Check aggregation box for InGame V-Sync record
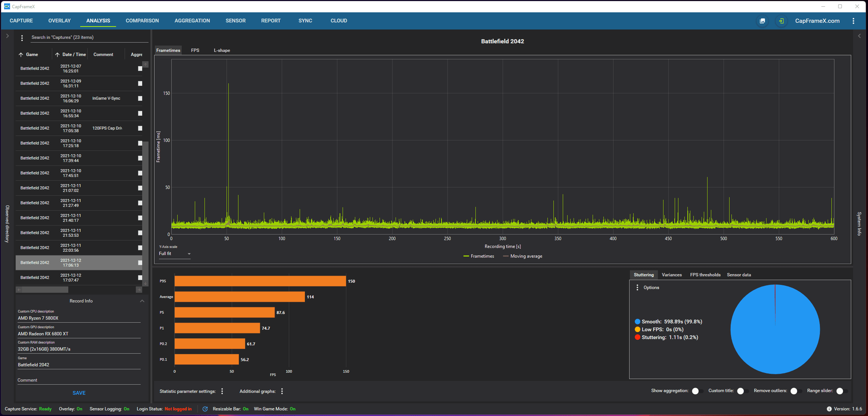 (x=140, y=99)
